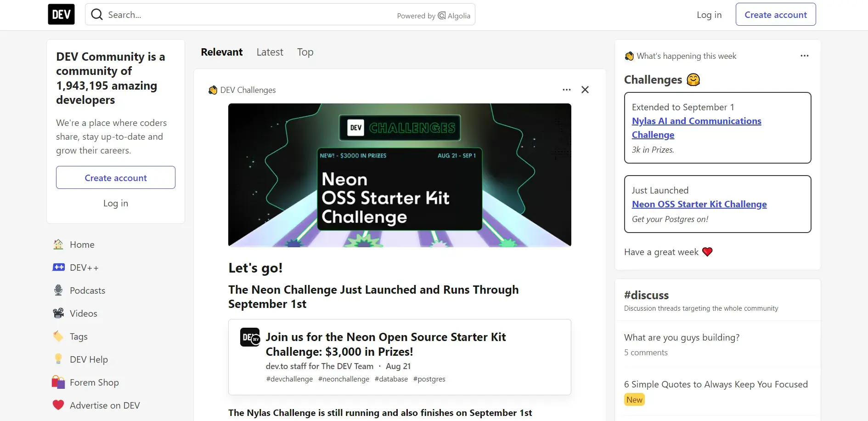This screenshot has height=421, width=868.
Task: Switch to the Latest feed tab
Action: [x=270, y=52]
